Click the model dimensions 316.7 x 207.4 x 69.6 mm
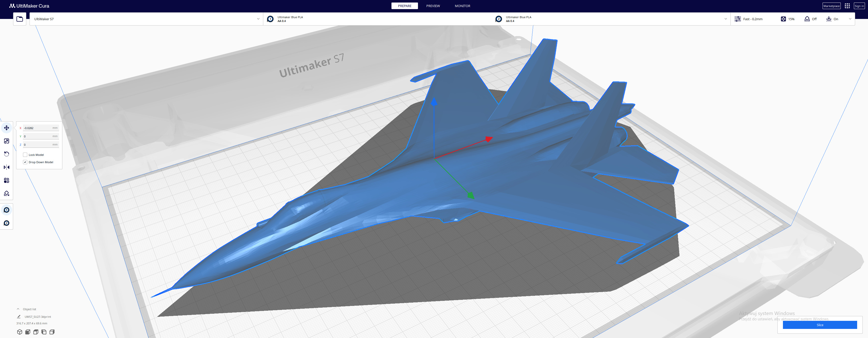This screenshot has width=868, height=338. click(x=32, y=323)
